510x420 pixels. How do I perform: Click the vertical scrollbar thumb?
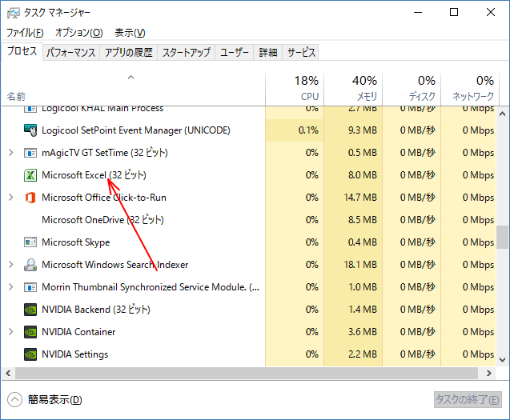coord(502,237)
